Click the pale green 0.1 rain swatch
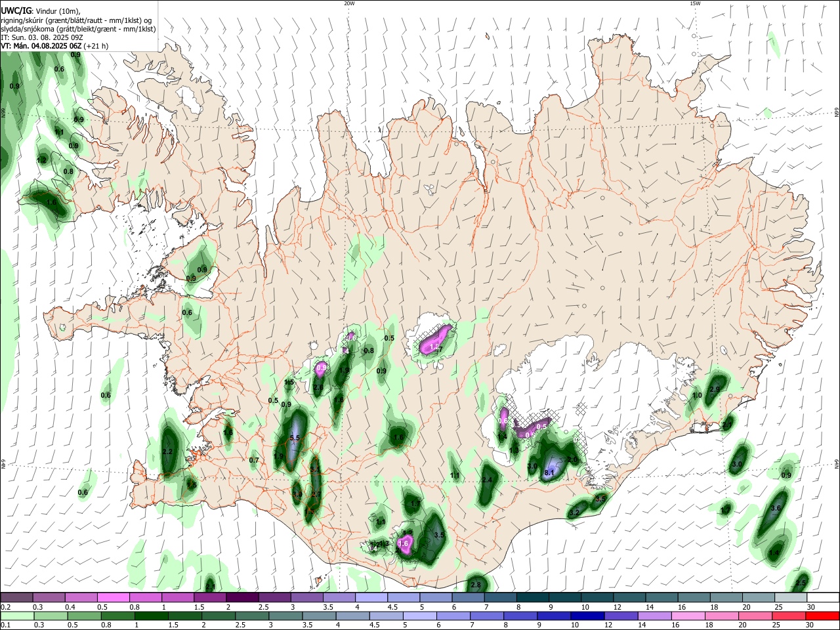840x630 pixels. pyautogui.click(x=17, y=616)
